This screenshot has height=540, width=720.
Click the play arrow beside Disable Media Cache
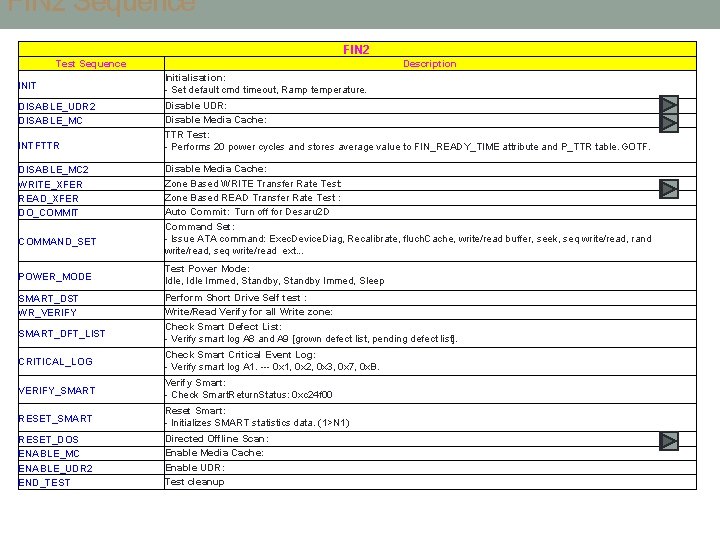pyautogui.click(x=669, y=123)
